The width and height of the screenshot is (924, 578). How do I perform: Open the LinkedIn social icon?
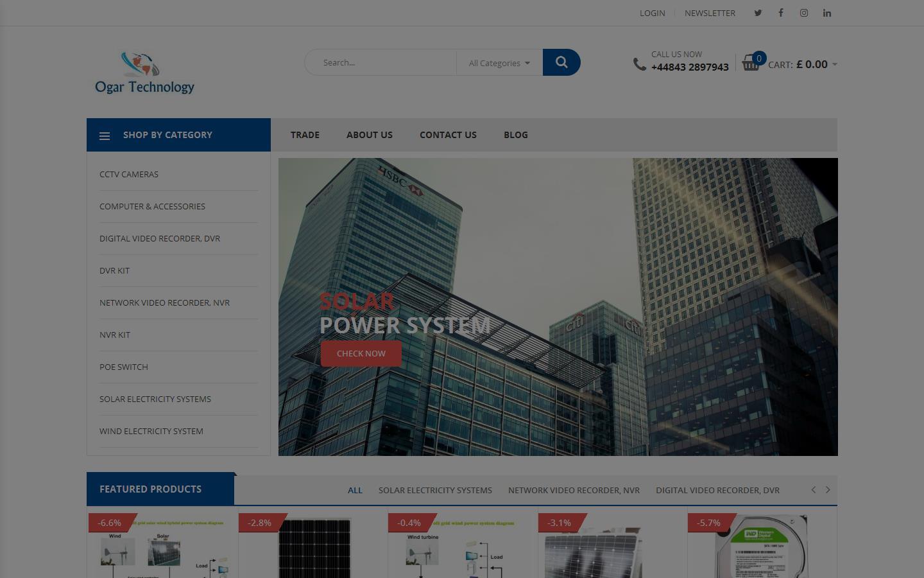tap(827, 13)
